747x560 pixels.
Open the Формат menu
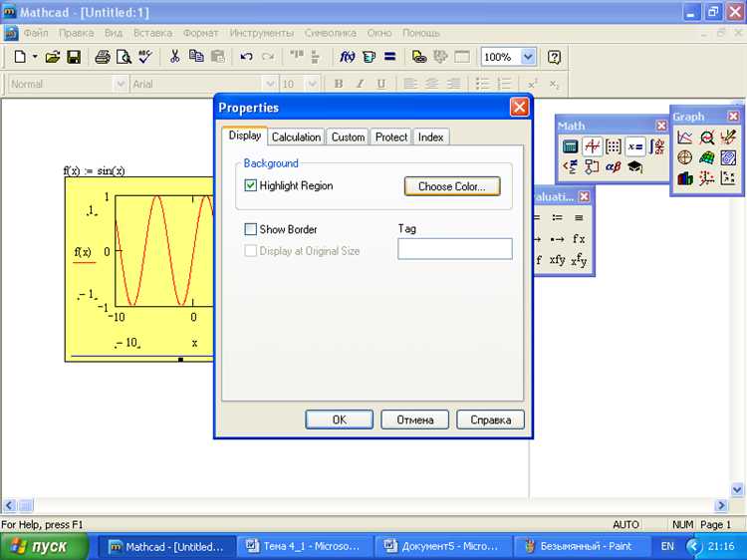200,33
